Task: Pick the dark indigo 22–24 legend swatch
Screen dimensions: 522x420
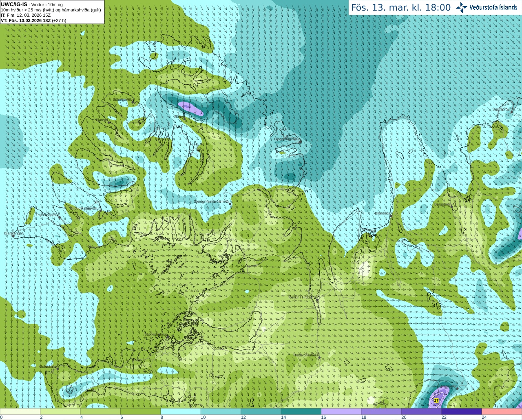Action: 462,411
